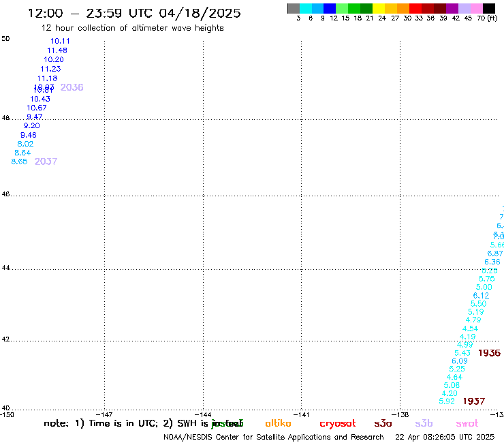This screenshot has height=443, width=504.
Task: Select the wave height value 8.64
Action: coord(22,153)
